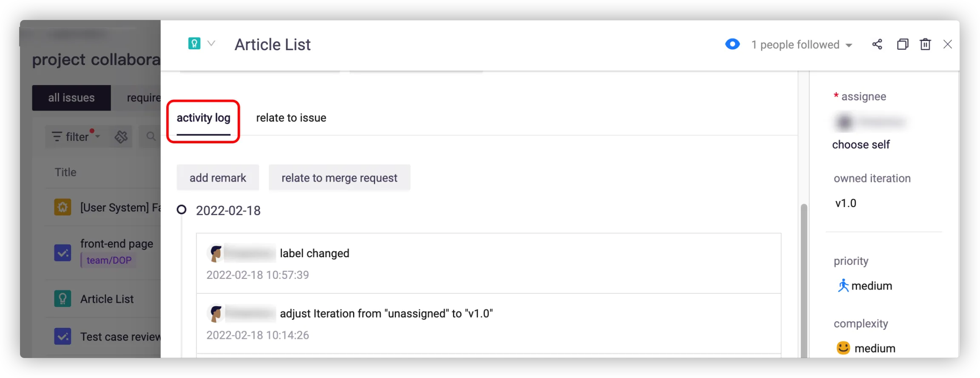The height and width of the screenshot is (378, 980).
Task: Click the running-man priority icon
Action: point(843,285)
